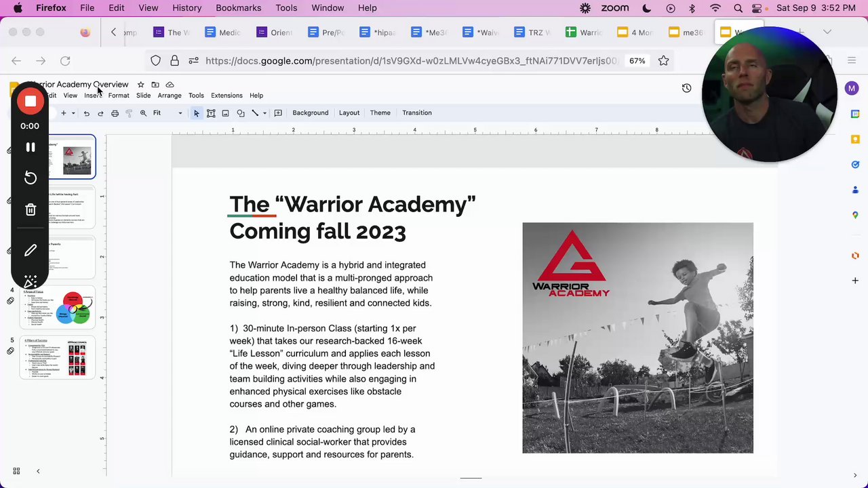Add a comment from the toolbar
The image size is (868, 488).
pyautogui.click(x=278, y=113)
